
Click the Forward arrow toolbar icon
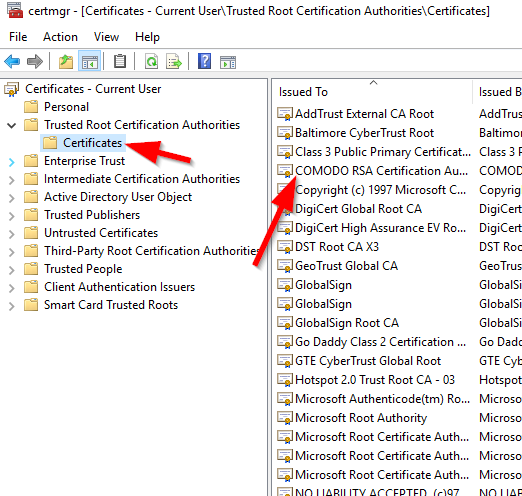(x=35, y=61)
